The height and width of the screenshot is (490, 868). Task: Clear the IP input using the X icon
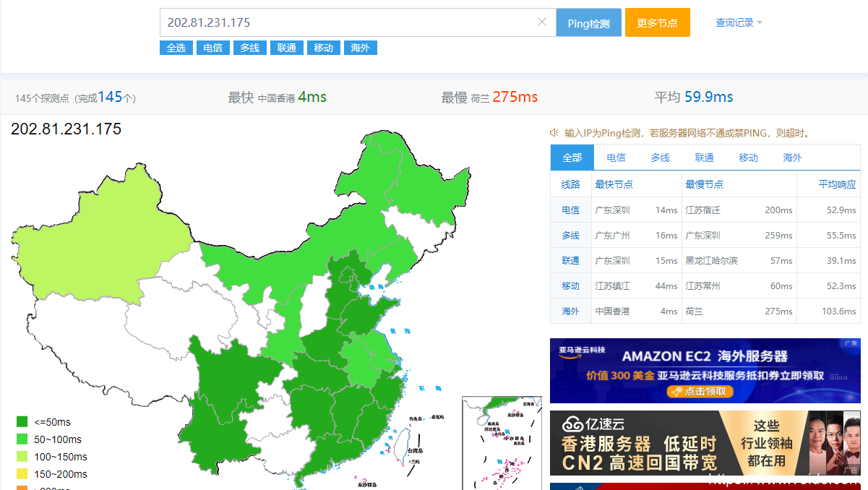(542, 22)
